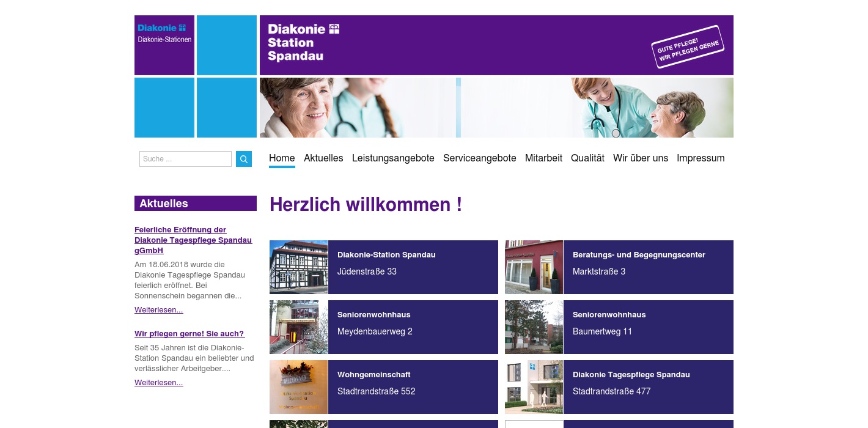Click the Diakonie Tagespflege Stadtrandstraße 477 photo

(534, 387)
